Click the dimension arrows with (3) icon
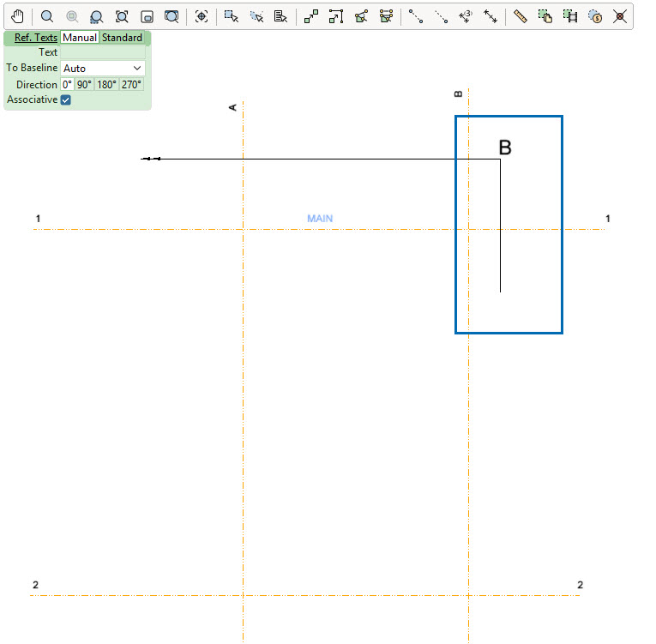Viewport: 656px width, 644px height. (466, 17)
